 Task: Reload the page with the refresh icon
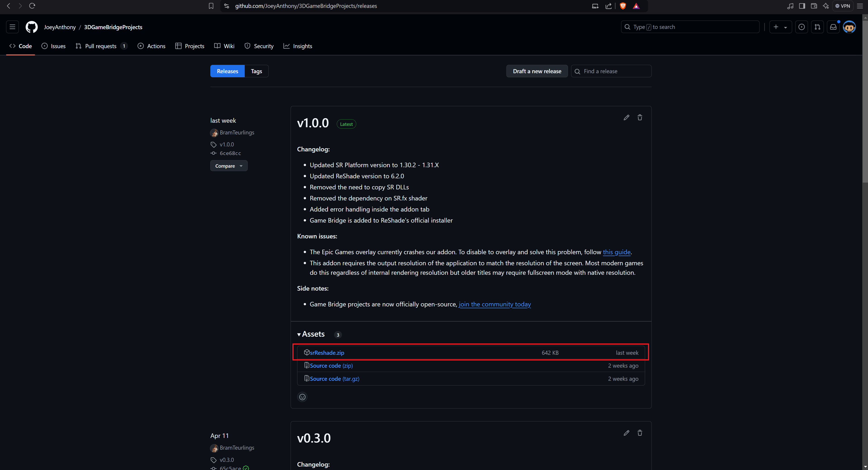(x=32, y=6)
